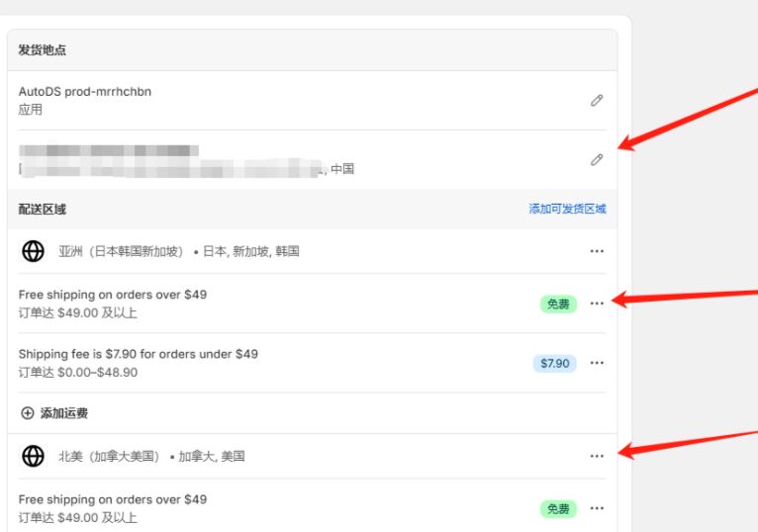Click the pencil icon beside the China address
Viewport: 758px width, 532px height.
tap(597, 159)
